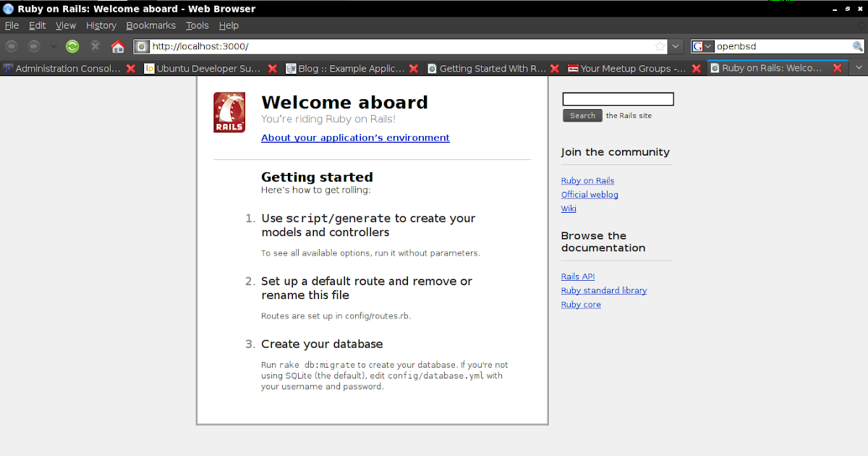Open the Official weblog link

coord(590,195)
